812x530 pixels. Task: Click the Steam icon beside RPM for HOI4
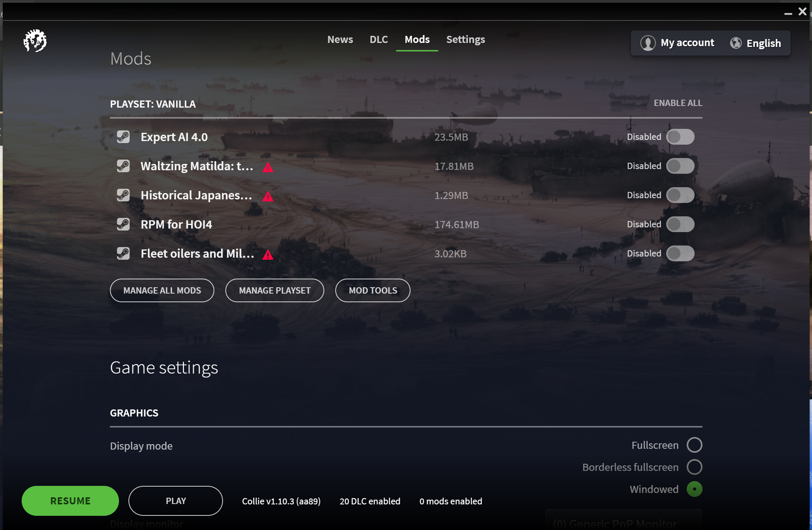123,225
